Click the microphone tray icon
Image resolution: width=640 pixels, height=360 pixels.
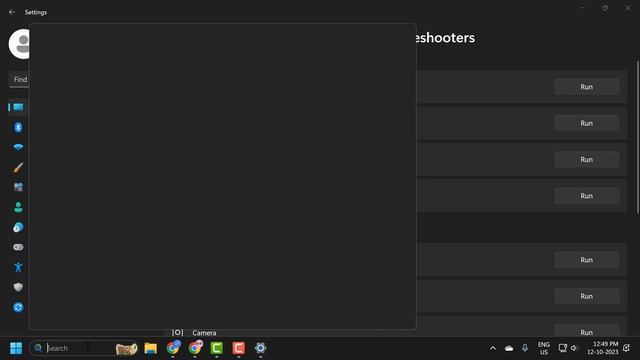pyautogui.click(x=525, y=348)
